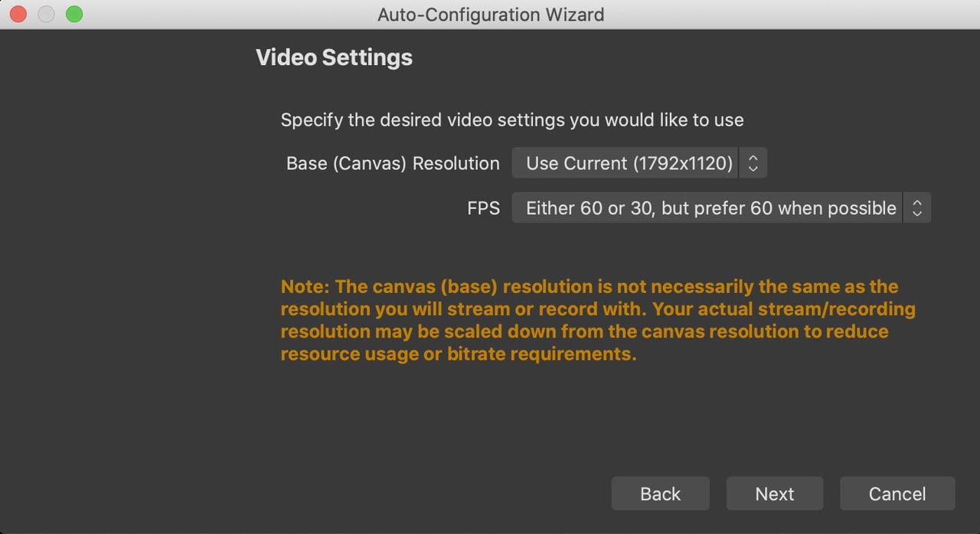Click the green zoom window button
The width and height of the screenshot is (980, 534).
pos(74,14)
